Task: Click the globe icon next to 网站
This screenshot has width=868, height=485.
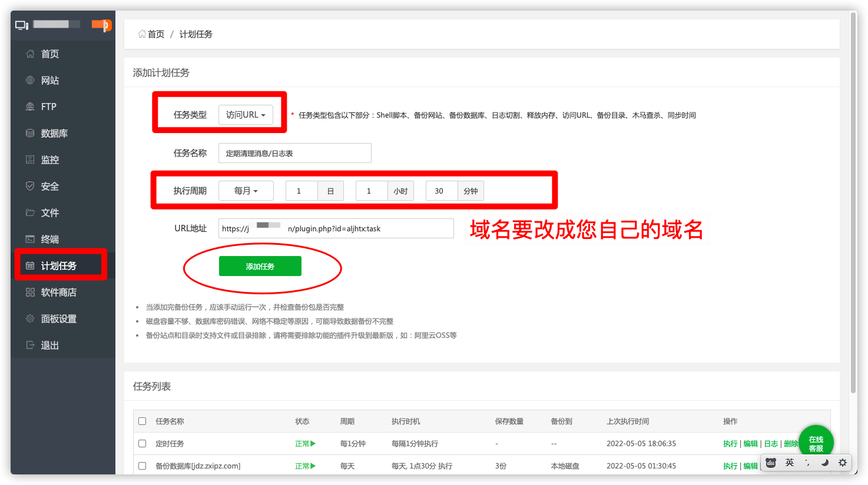Action: click(x=30, y=80)
